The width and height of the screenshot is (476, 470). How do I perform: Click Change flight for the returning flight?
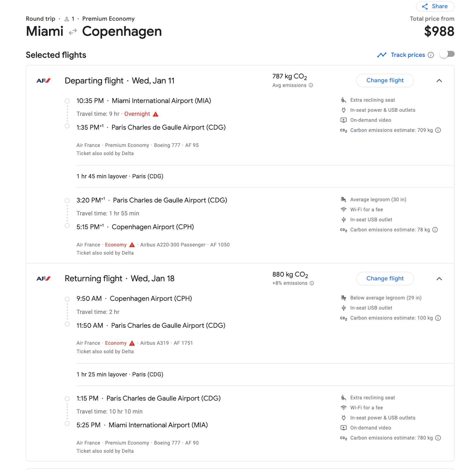(x=385, y=278)
